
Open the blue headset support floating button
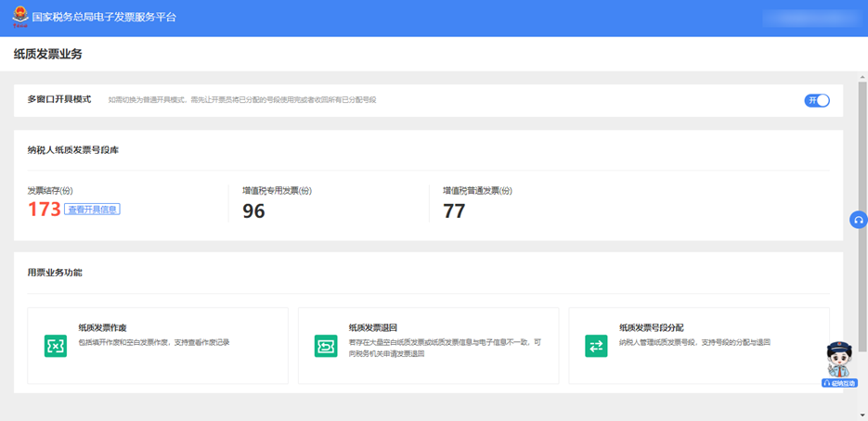[859, 220]
